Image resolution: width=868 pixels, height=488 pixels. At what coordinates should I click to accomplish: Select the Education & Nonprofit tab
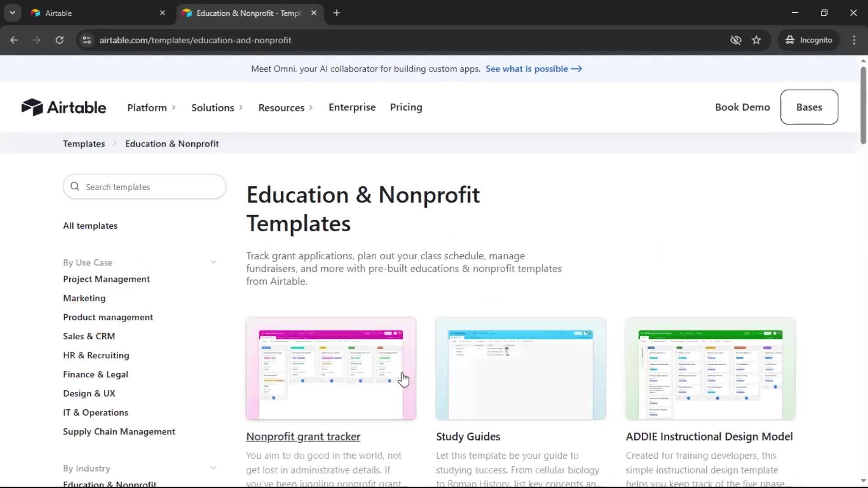(250, 13)
